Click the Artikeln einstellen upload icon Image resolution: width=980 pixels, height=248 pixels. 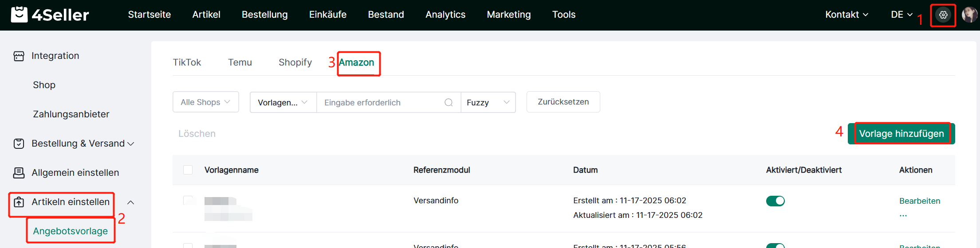pyautogui.click(x=19, y=202)
